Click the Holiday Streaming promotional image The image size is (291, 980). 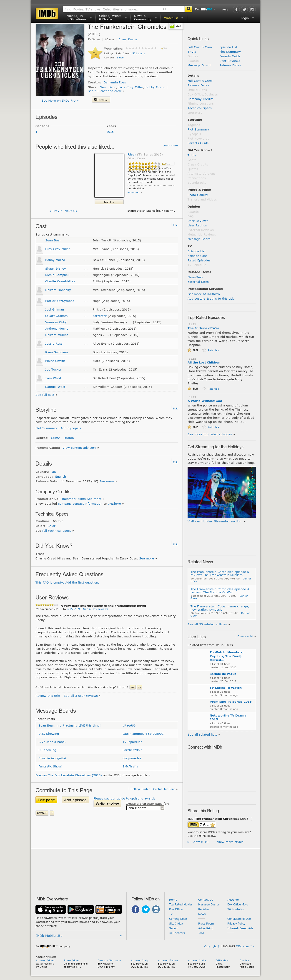pos(221,492)
